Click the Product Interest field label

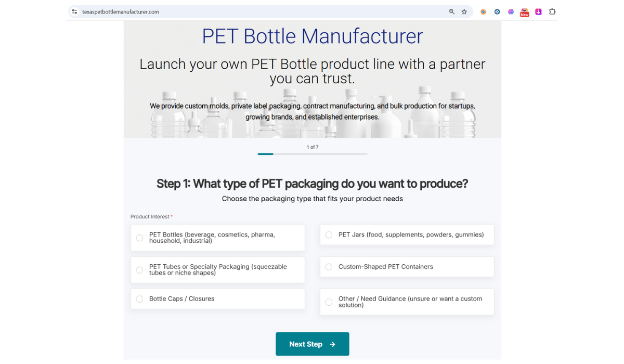[150, 217]
